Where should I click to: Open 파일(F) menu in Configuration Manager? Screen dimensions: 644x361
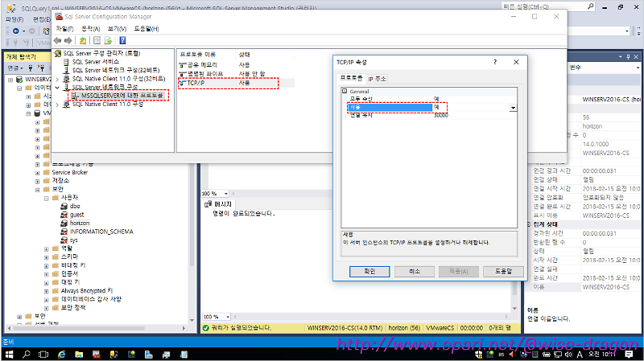tap(64, 29)
